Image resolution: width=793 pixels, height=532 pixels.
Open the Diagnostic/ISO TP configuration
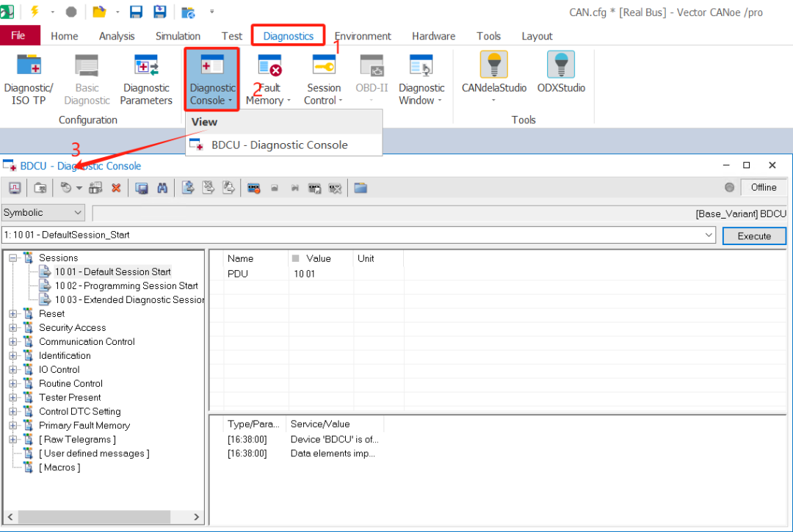click(x=28, y=79)
